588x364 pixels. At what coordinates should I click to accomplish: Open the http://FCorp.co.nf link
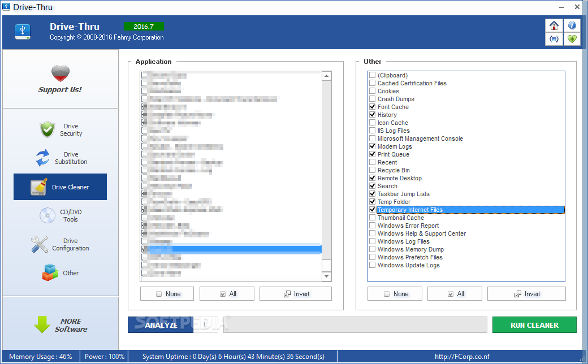pos(462,357)
